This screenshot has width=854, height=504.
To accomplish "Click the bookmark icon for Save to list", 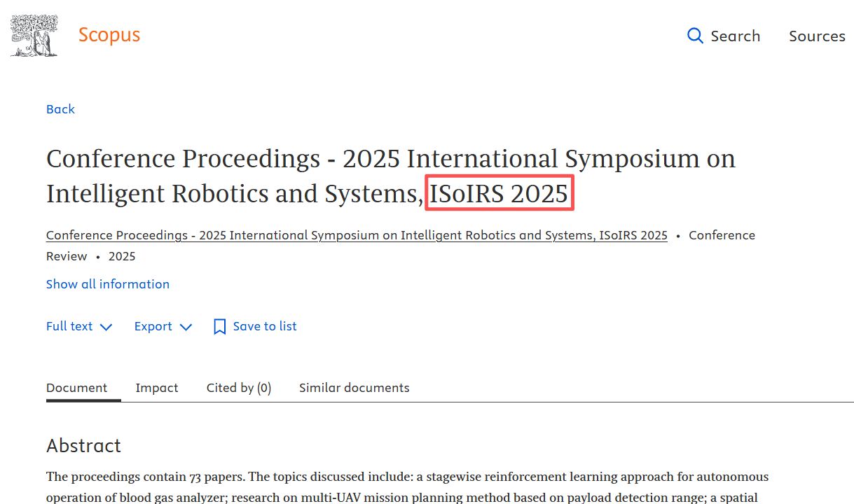I will click(219, 327).
